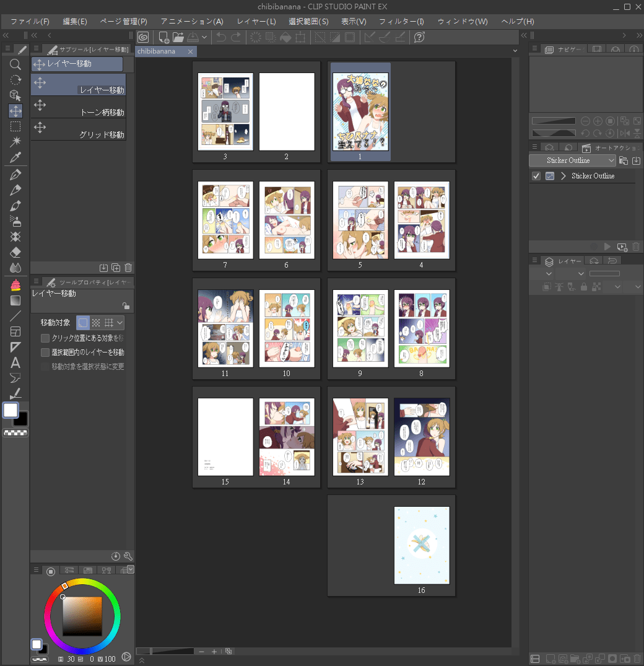Click the Balloon tool icon
Viewport: 644px width, 666px height.
(x=15, y=378)
